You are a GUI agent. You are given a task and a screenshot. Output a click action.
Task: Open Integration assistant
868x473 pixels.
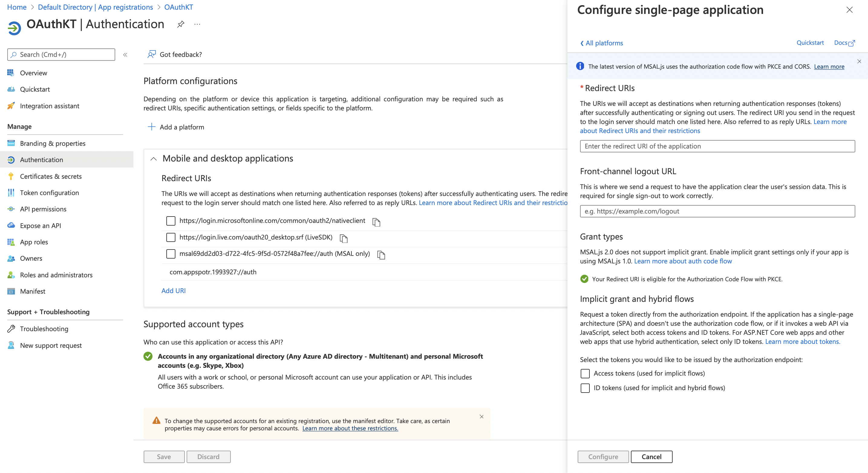click(x=50, y=106)
